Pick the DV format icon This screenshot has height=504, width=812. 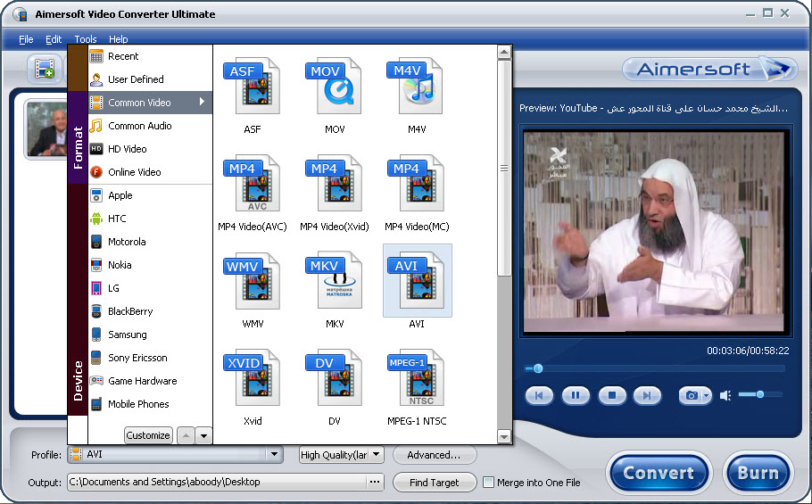tap(334, 377)
